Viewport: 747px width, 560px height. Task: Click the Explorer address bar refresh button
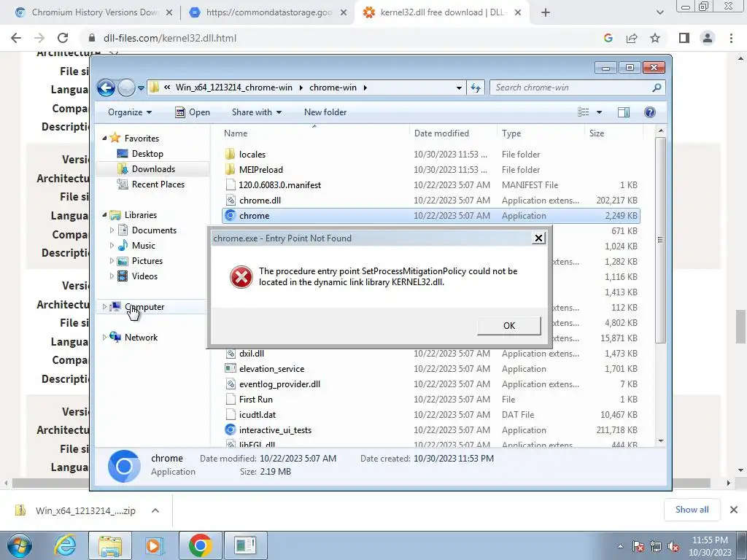coord(476,87)
